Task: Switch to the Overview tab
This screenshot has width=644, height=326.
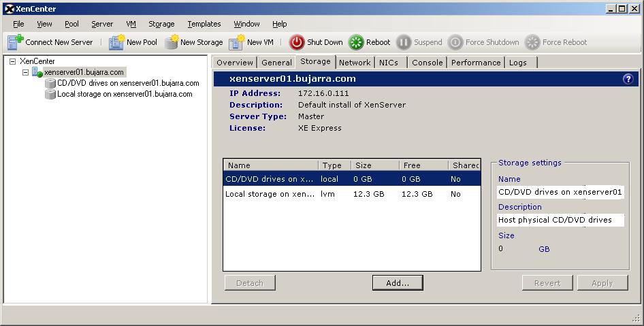Action: click(234, 63)
